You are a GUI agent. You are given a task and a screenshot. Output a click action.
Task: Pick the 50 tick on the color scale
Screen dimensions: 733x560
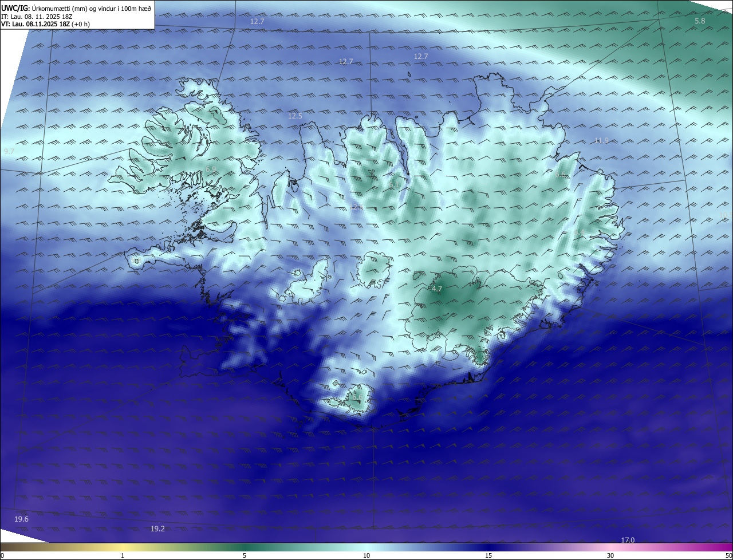(728, 555)
